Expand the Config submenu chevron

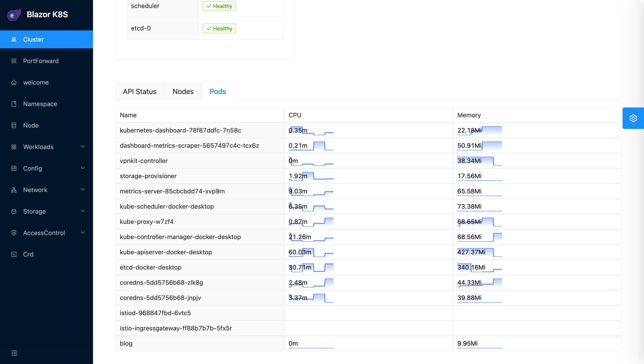tap(83, 168)
